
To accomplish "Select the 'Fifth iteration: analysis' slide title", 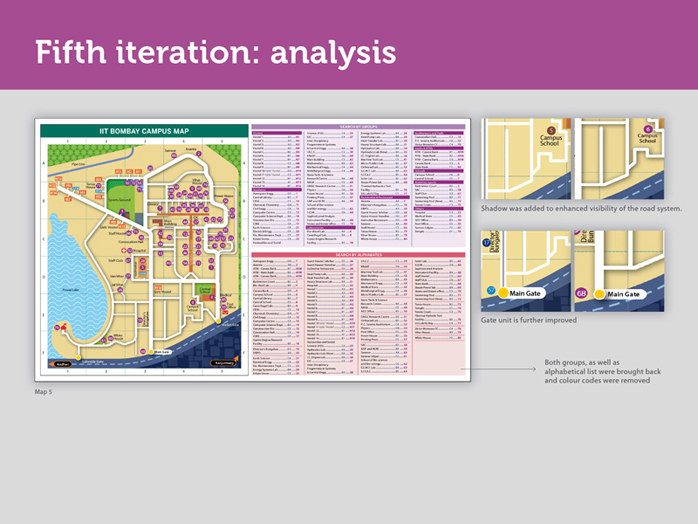I will (215, 53).
